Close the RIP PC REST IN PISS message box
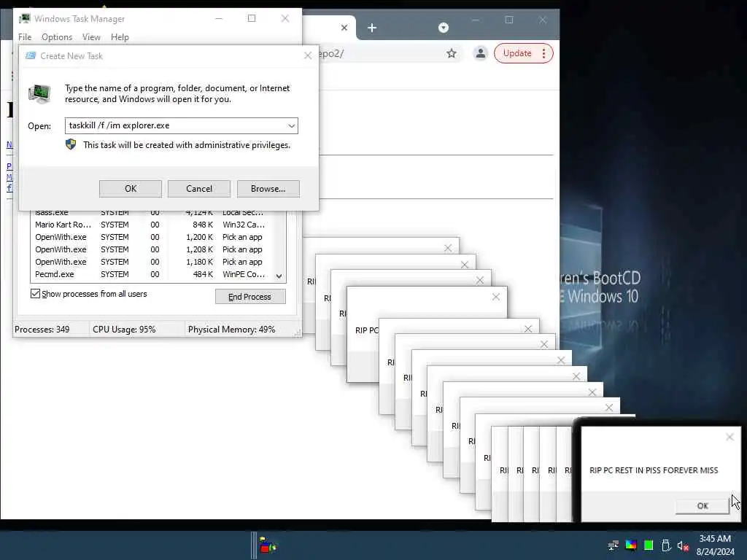 pos(729,437)
